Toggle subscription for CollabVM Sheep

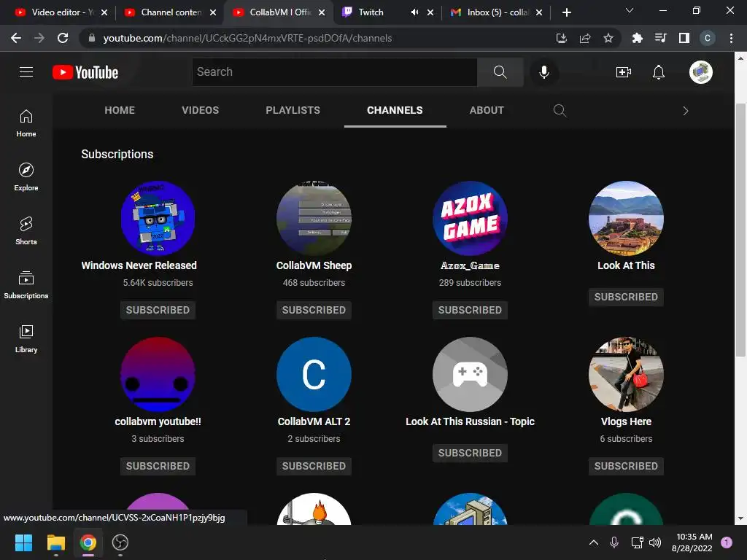[x=314, y=310]
